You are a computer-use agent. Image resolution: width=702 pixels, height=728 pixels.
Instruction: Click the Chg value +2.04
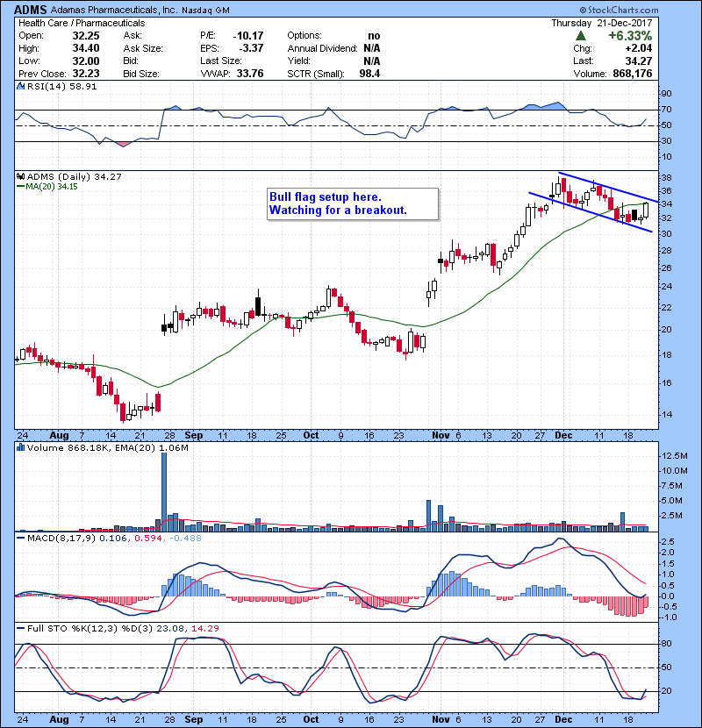(638, 48)
